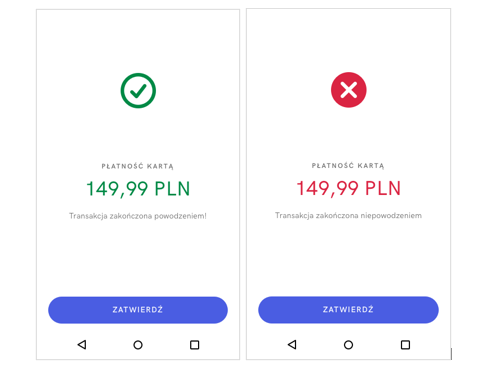
Task: Select the word 'niepowodzeniem' in the failure message
Action: [x=391, y=216]
